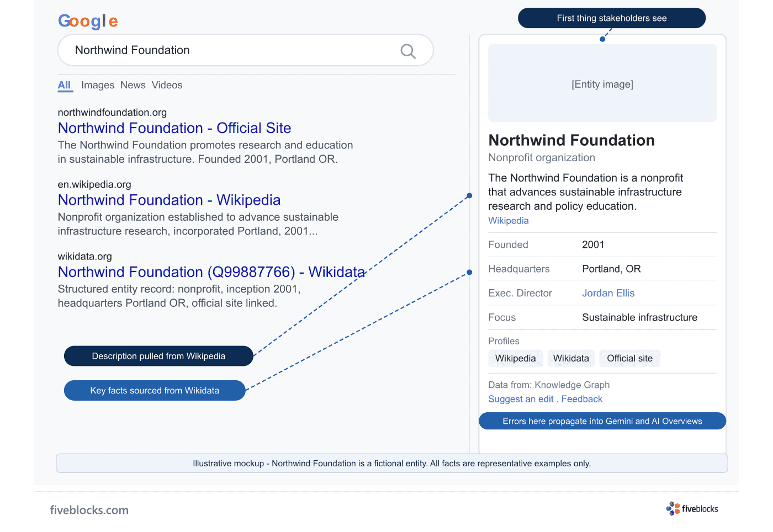The height and width of the screenshot is (532, 773).
Task: Click the Entity image placeholder
Action: (602, 83)
